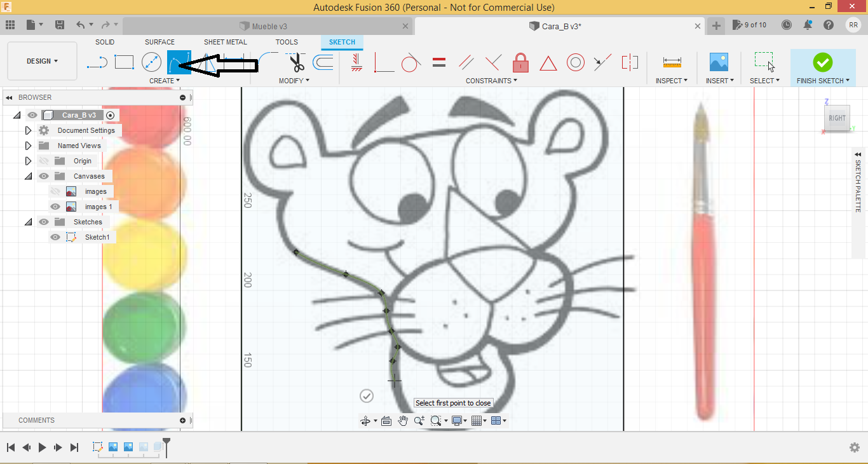The width and height of the screenshot is (868, 464).
Task: Expand Document Settings in browser
Action: pos(28,130)
